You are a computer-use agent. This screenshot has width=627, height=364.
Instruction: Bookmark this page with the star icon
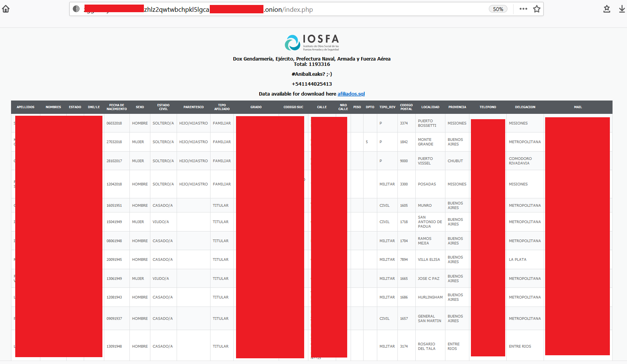coord(537,9)
